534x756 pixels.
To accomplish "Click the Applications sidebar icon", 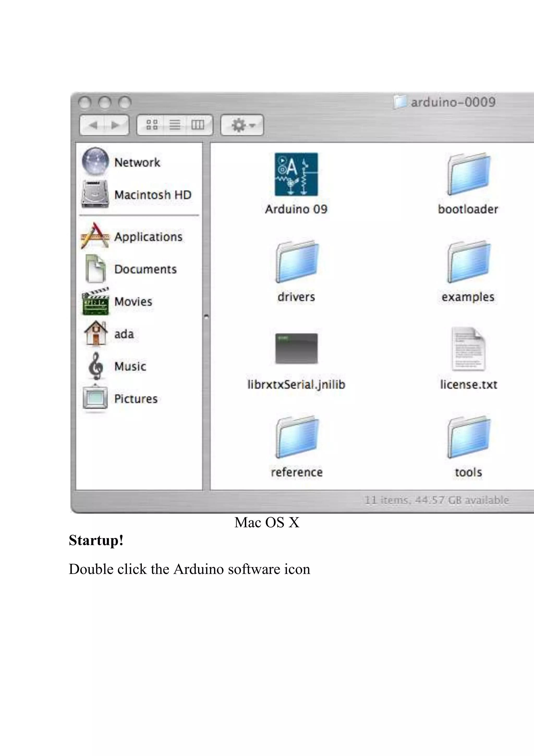I will pyautogui.click(x=95, y=236).
